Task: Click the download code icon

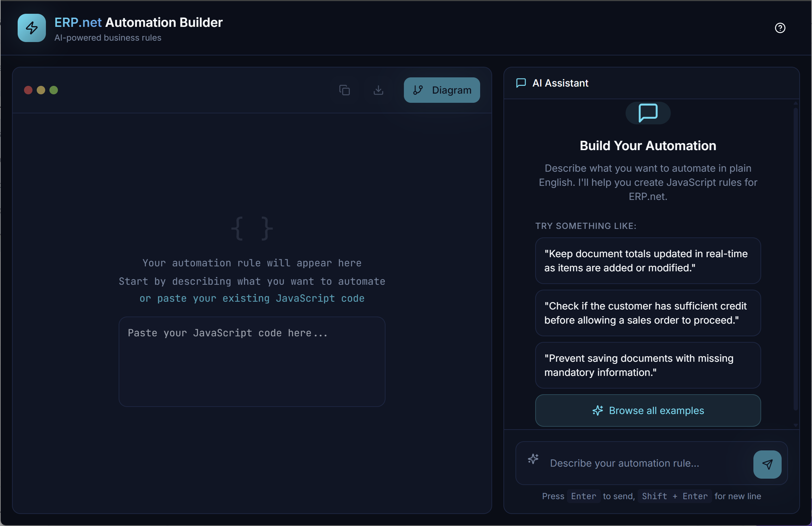Action: click(378, 90)
